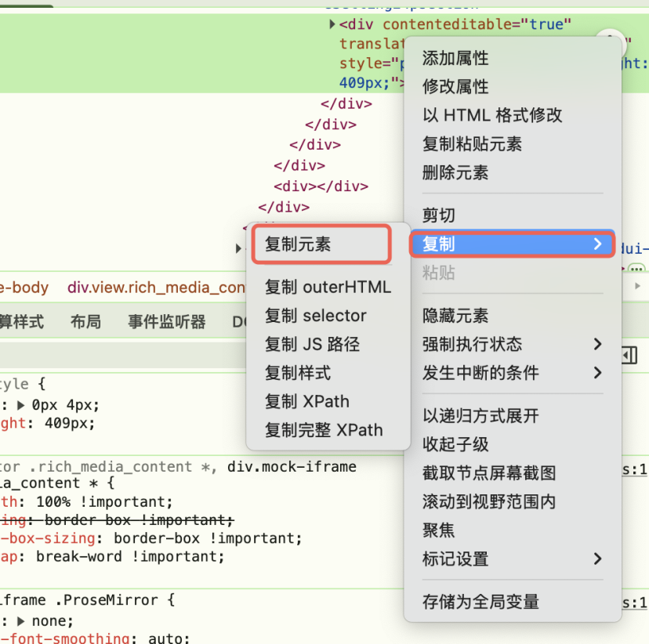The width and height of the screenshot is (649, 644).
Task: Expand the disclosure triangle before the contenteditable div
Action: [x=332, y=24]
